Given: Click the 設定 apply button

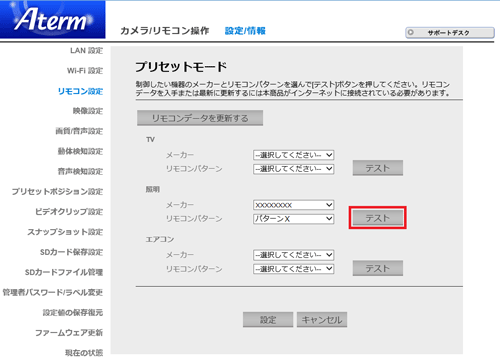Looking at the screenshot, I should pos(268,320).
